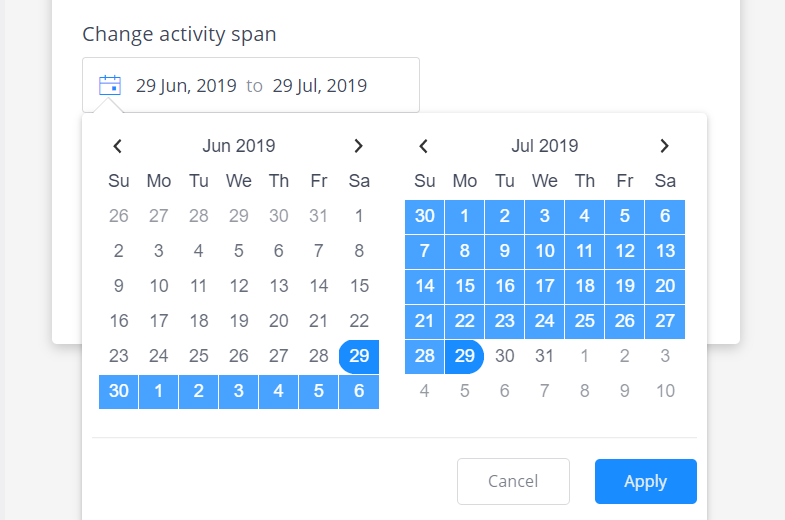Select greyed-out May 26 in left calendar
785x520 pixels.
(119, 216)
